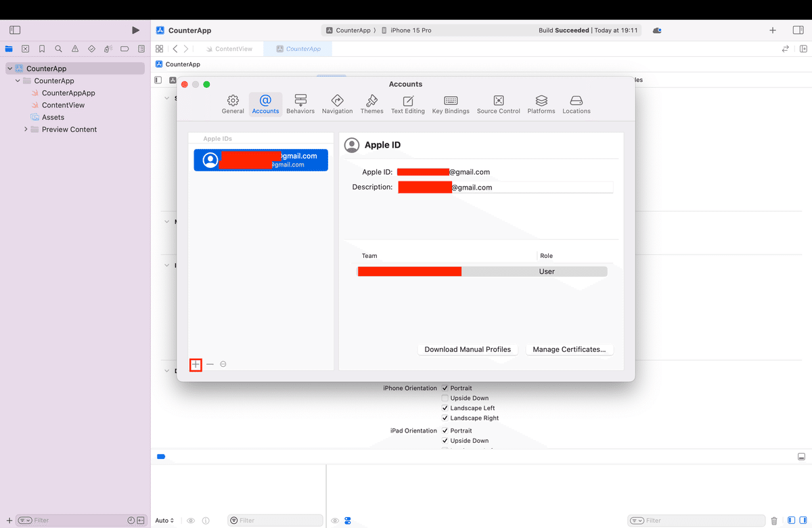Screen dimensions: 812x528
Task: Open the General settings tab
Action: point(233,104)
